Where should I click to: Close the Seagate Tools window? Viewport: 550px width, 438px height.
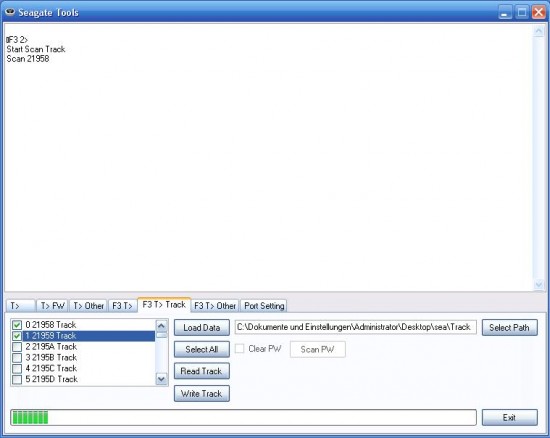pos(538,13)
